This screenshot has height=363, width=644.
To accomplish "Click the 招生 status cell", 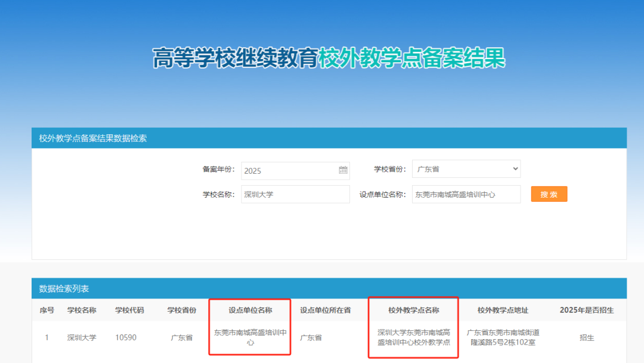I will click(x=587, y=337).
